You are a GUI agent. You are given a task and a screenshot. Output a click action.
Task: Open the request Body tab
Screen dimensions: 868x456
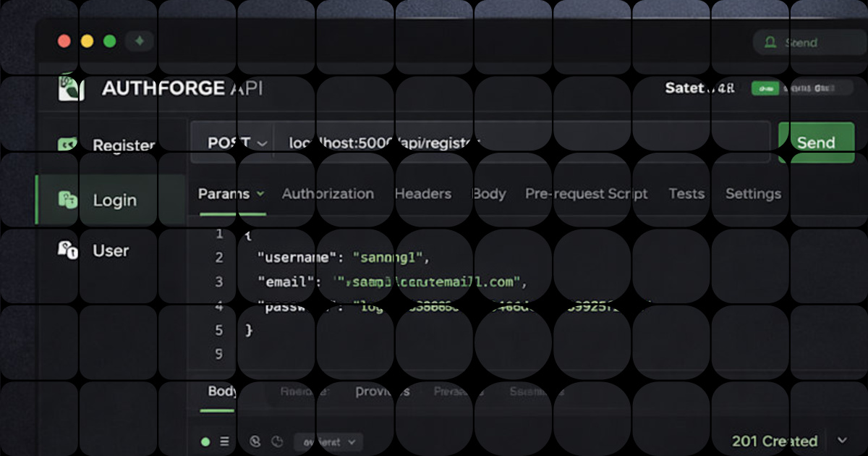489,194
